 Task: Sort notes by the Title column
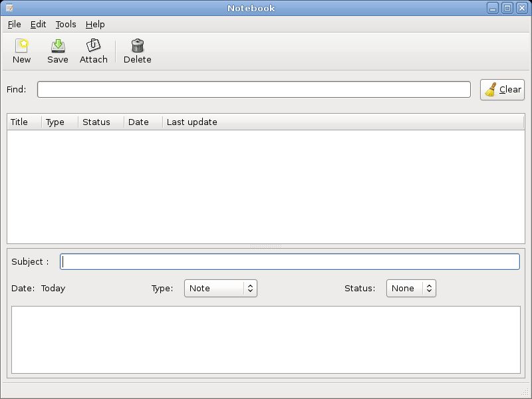(25, 122)
